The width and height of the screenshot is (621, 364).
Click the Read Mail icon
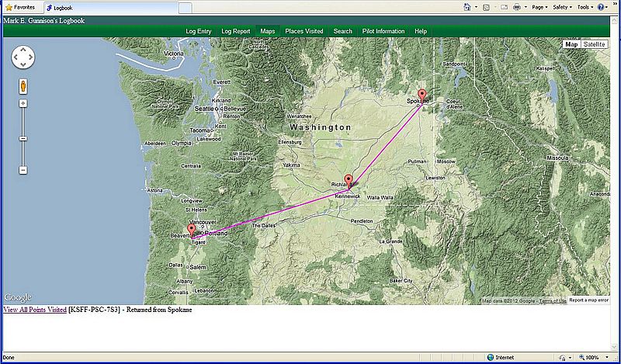(x=504, y=7)
